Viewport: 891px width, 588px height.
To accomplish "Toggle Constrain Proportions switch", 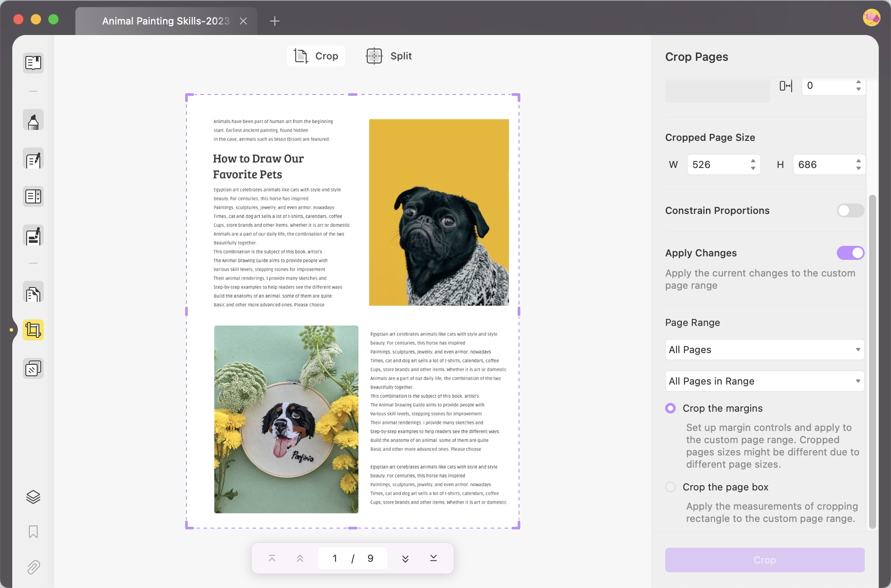I will click(850, 210).
